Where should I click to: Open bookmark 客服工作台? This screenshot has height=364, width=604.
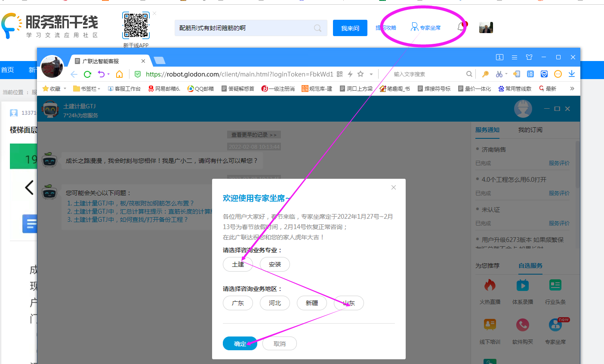click(x=124, y=89)
